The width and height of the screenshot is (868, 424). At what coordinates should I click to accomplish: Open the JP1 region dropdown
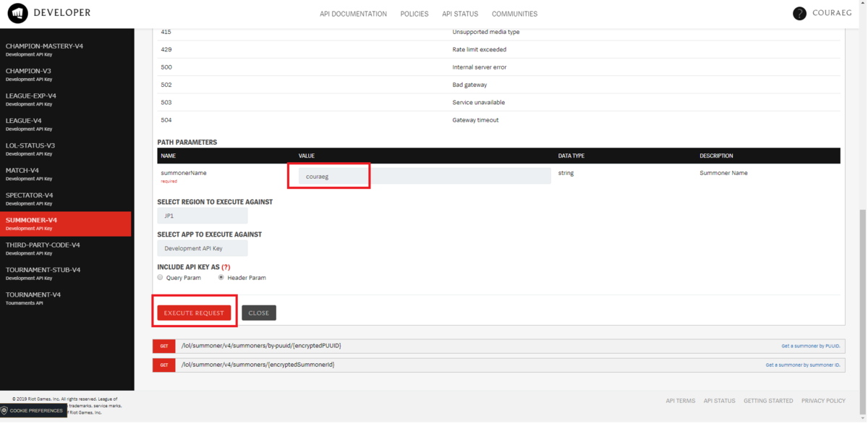203,216
